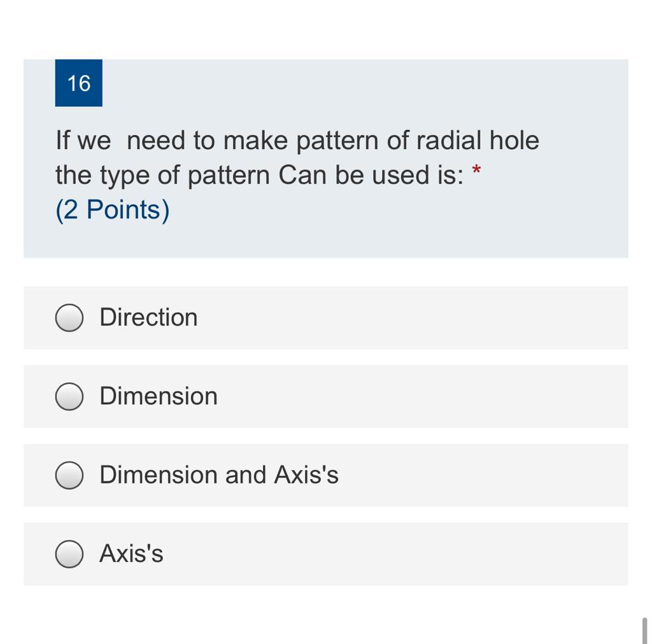The height and width of the screenshot is (644, 652).
Task: Click the (2 Points) text
Action: coord(112,210)
